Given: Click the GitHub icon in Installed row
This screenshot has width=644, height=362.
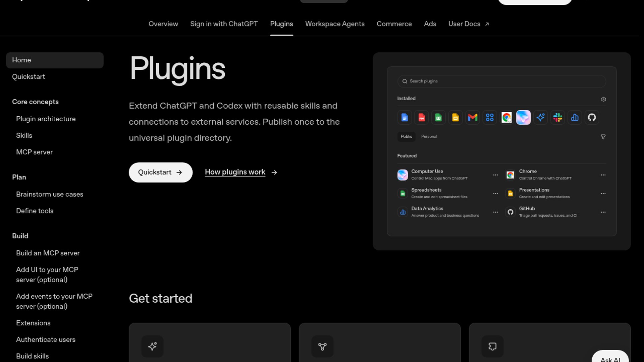Looking at the screenshot, I should tap(592, 118).
